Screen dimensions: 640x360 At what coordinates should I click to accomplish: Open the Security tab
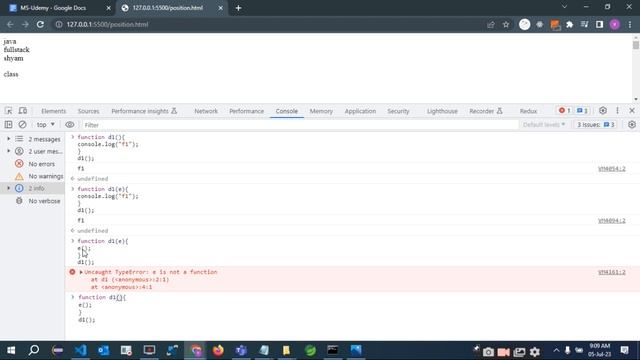(398, 111)
